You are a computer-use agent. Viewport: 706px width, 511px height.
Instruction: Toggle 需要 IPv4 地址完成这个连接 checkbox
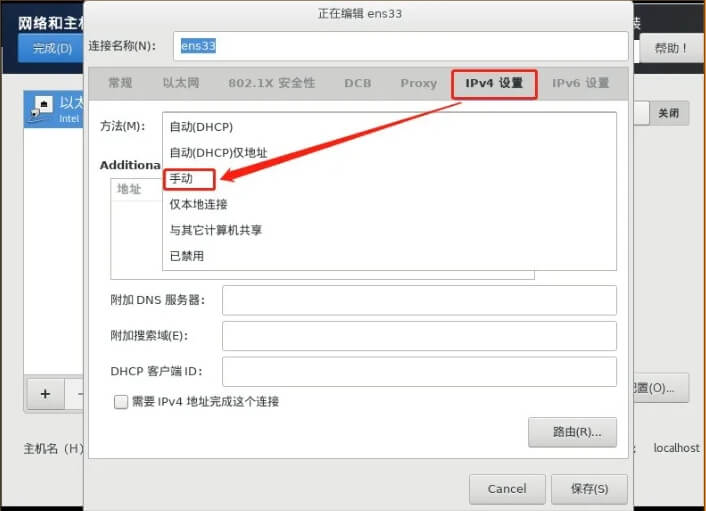(121, 402)
